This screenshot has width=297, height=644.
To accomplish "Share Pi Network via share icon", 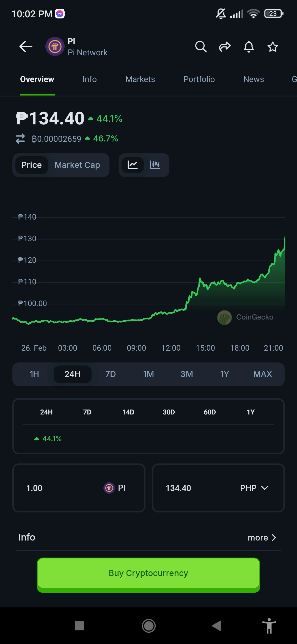I will [x=225, y=47].
